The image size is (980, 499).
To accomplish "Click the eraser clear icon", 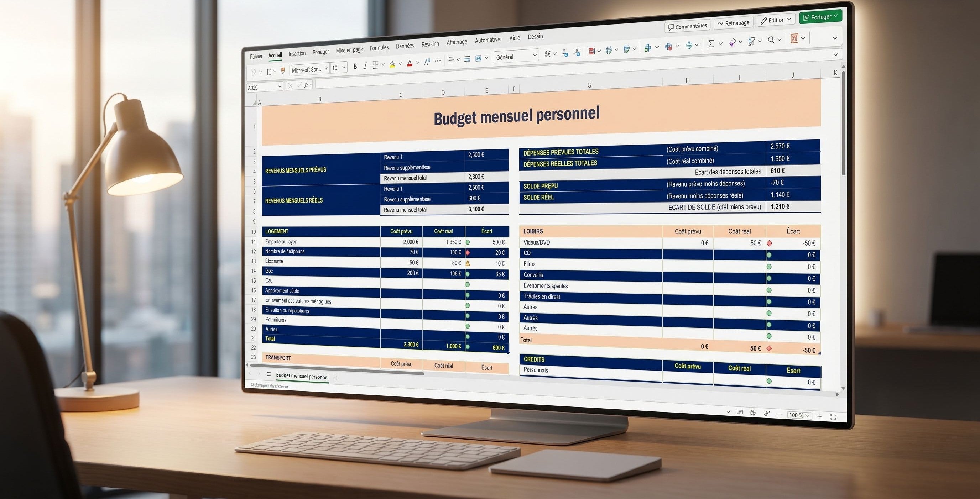I will point(733,42).
